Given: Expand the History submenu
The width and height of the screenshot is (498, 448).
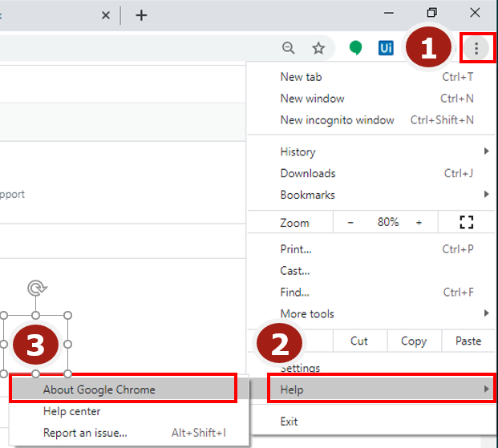Looking at the screenshot, I should click(x=370, y=151).
